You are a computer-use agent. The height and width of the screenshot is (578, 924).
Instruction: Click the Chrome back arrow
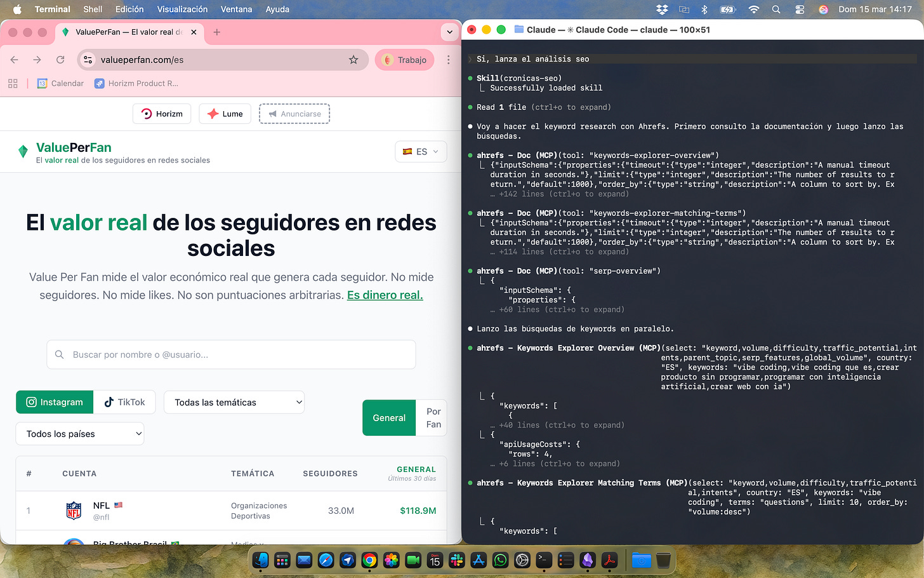pyautogui.click(x=14, y=60)
